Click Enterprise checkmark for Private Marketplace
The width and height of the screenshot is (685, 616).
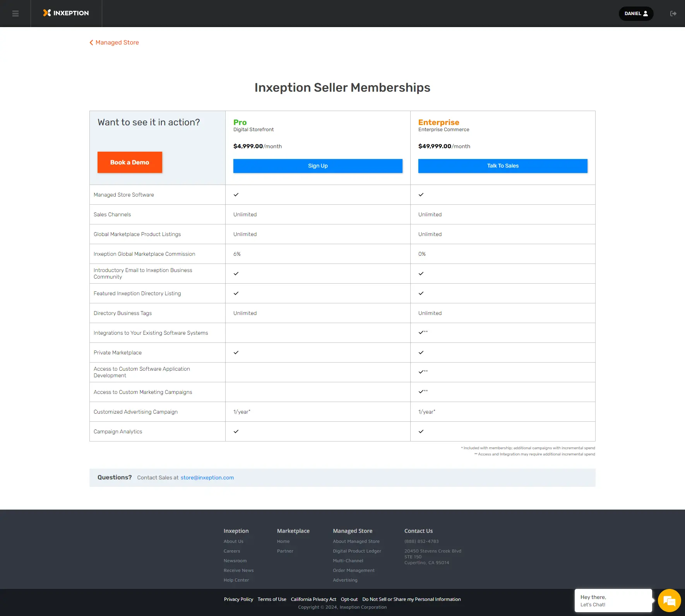421,352
